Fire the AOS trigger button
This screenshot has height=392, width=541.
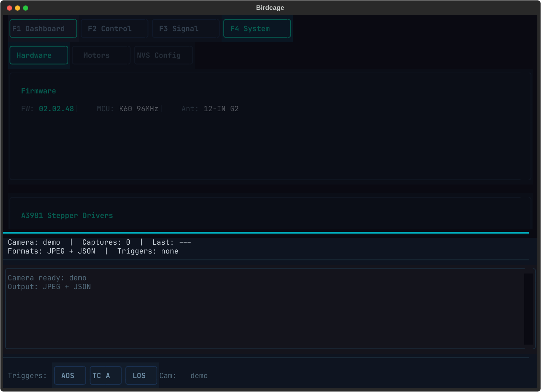(70, 375)
